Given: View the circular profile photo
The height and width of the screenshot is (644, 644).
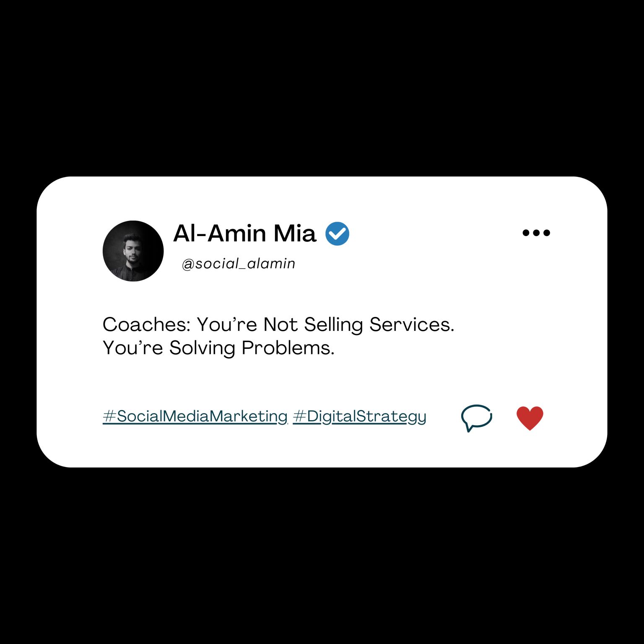Looking at the screenshot, I should 133,251.
